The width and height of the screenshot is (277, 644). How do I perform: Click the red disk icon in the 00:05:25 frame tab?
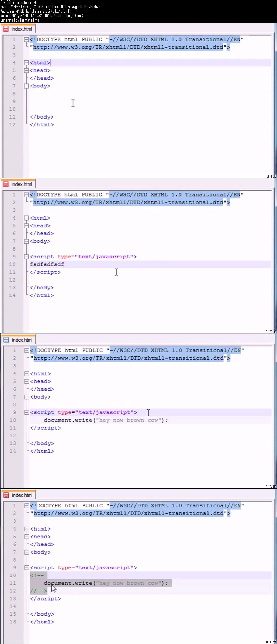click(6, 495)
